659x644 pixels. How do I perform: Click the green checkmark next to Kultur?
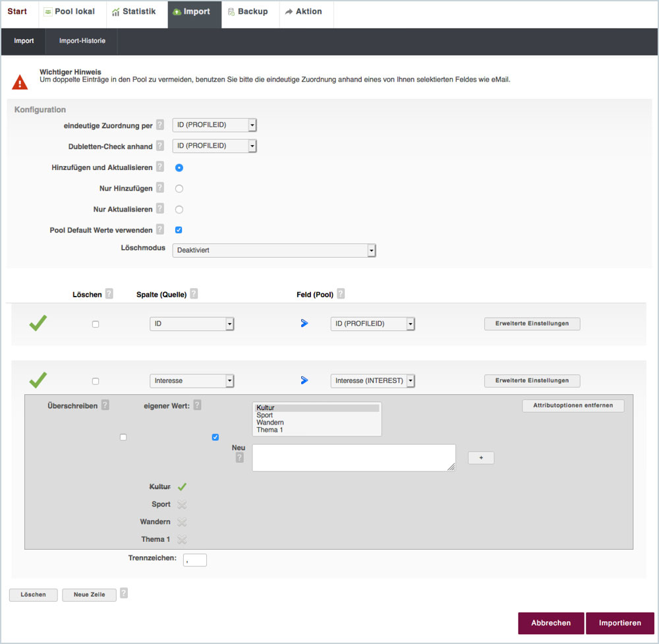183,487
